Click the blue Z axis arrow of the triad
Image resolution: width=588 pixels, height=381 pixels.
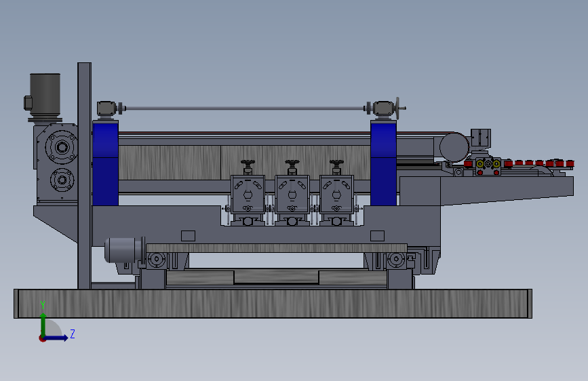click(56, 338)
